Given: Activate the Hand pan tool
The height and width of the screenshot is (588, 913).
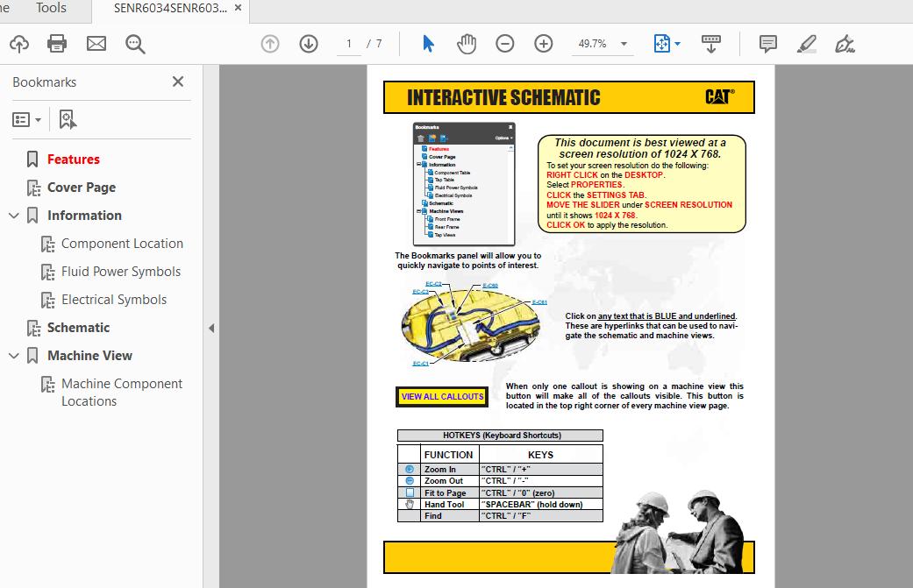Looking at the screenshot, I should [467, 44].
